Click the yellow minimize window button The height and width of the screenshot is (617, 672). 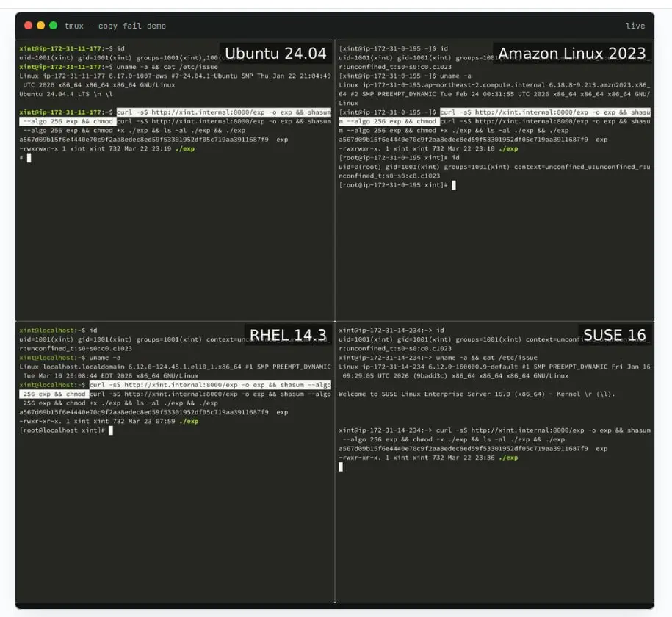click(x=40, y=26)
